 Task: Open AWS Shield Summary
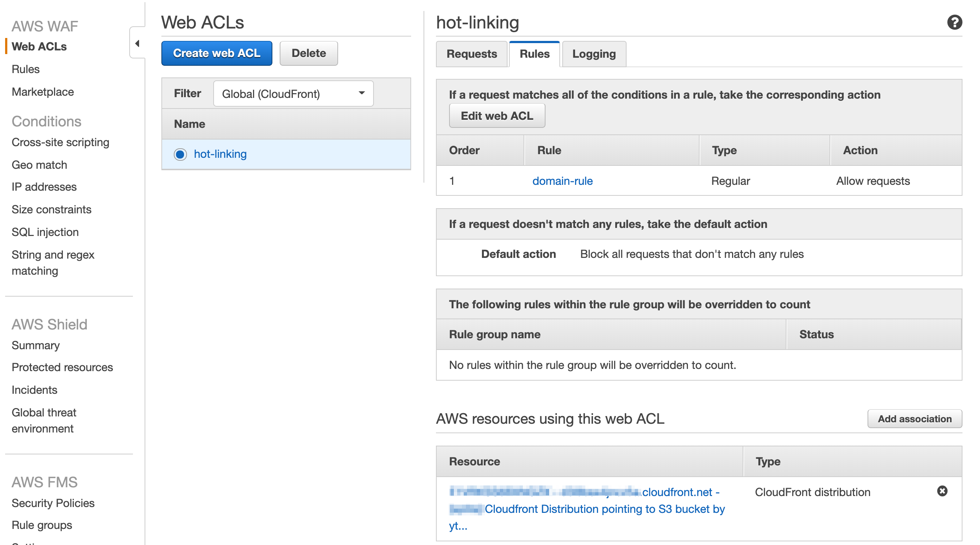pos(36,345)
